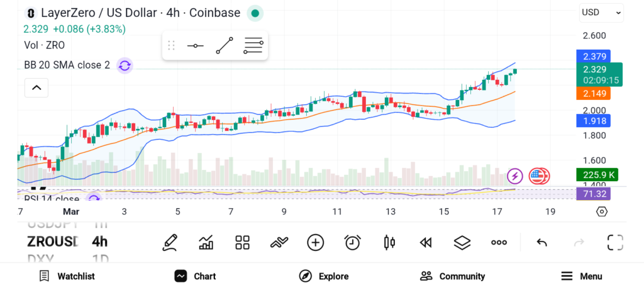The height and width of the screenshot is (290, 644).
Task: Open the layers object tree icon
Action: 462,242
